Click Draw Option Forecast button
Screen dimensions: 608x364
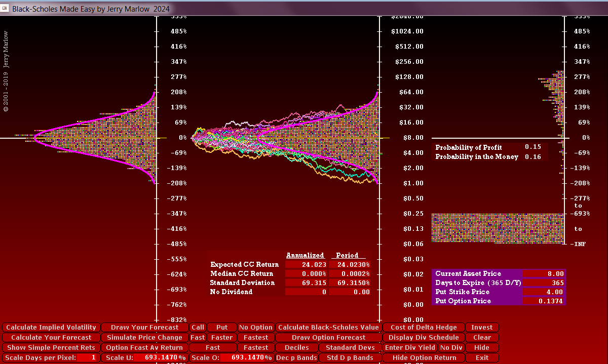tap(328, 338)
